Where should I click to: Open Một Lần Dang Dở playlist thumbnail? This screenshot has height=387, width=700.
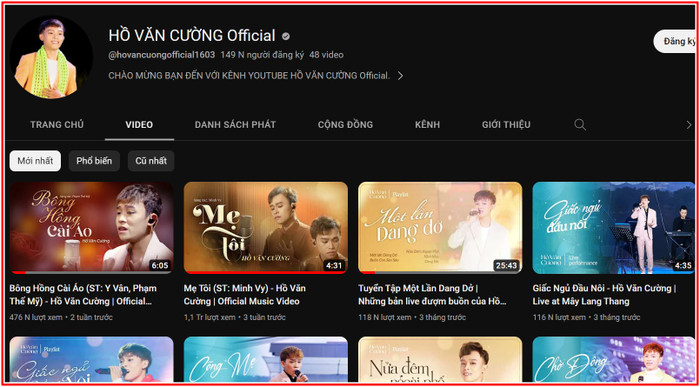[440, 228]
